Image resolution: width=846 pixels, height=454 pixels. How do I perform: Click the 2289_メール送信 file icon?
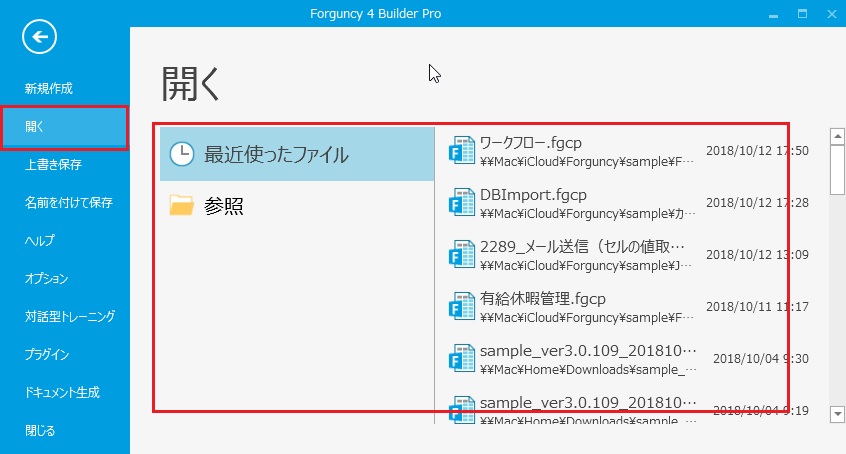[x=461, y=253]
